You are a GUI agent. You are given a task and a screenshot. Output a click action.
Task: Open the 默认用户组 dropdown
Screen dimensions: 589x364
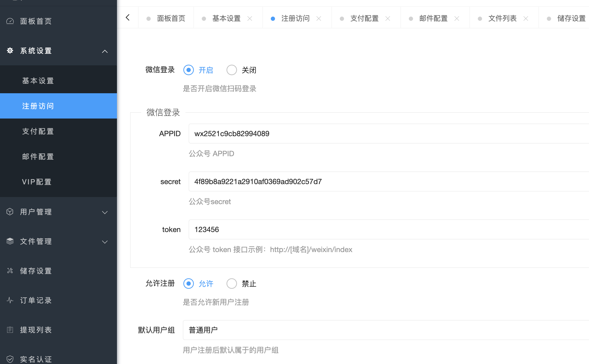click(386, 330)
